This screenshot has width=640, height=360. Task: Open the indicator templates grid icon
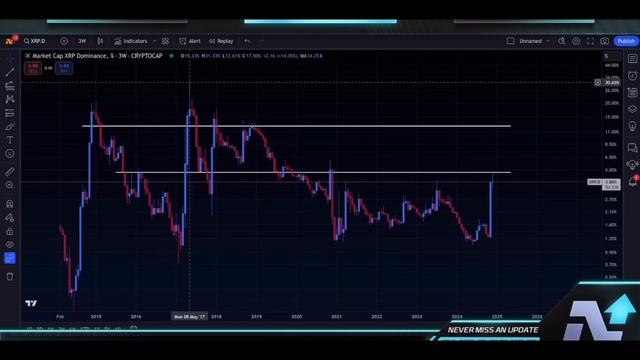pos(165,41)
